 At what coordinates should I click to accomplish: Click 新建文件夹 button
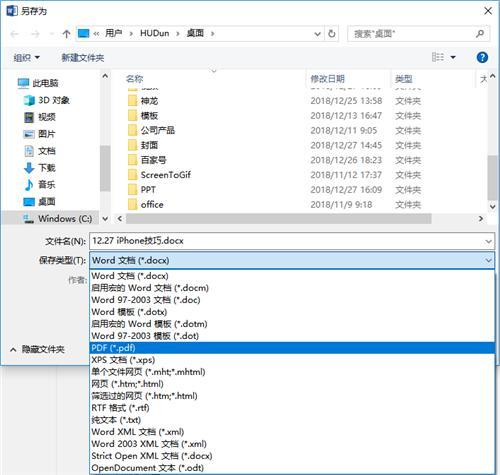pyautogui.click(x=83, y=58)
